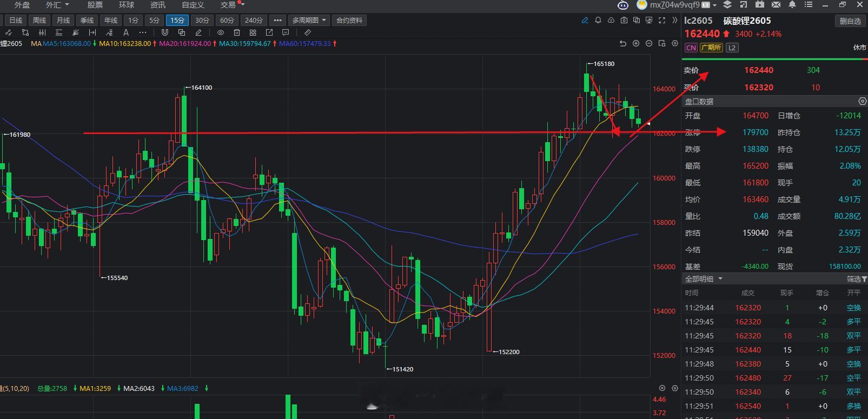Select the fan lines drawing tool
868x419 pixels.
coord(76,32)
